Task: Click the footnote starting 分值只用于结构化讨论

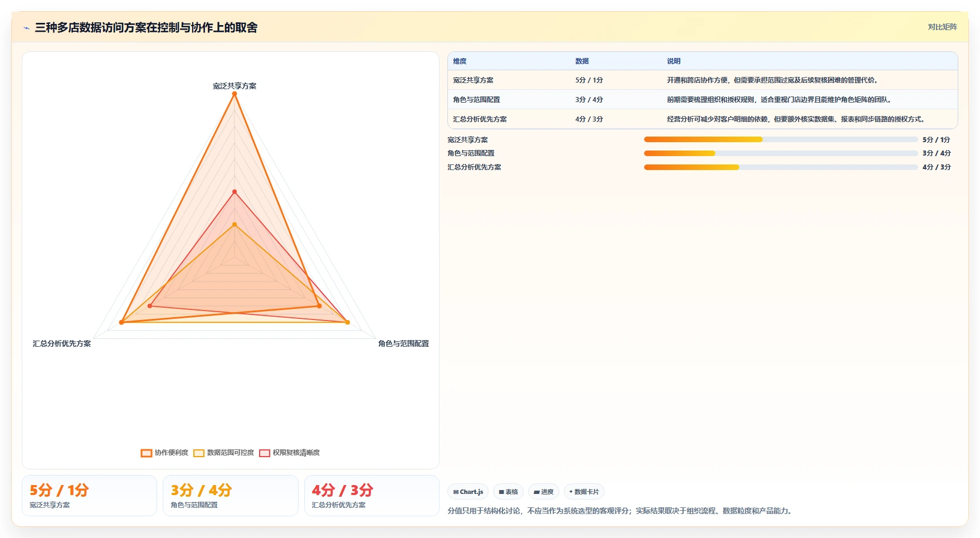Action: pos(620,511)
